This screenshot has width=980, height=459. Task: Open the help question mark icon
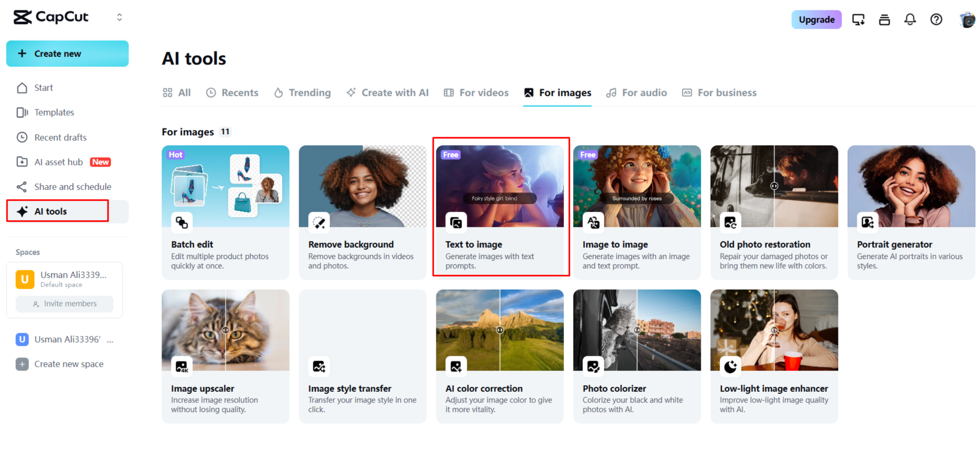coord(936,19)
